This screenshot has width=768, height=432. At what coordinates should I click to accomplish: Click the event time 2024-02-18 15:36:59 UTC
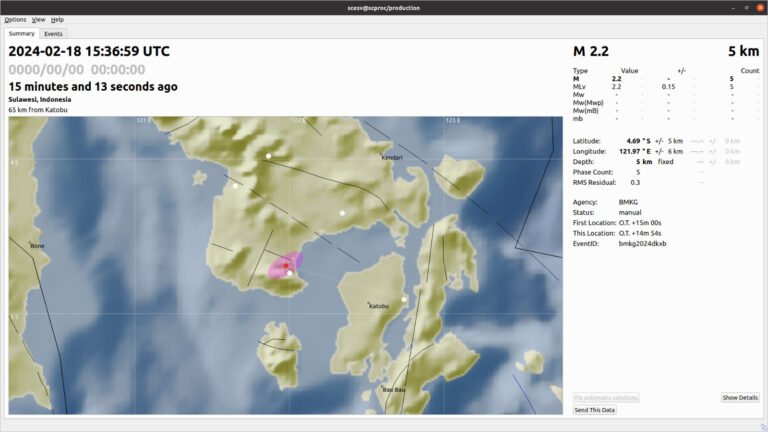pyautogui.click(x=89, y=51)
